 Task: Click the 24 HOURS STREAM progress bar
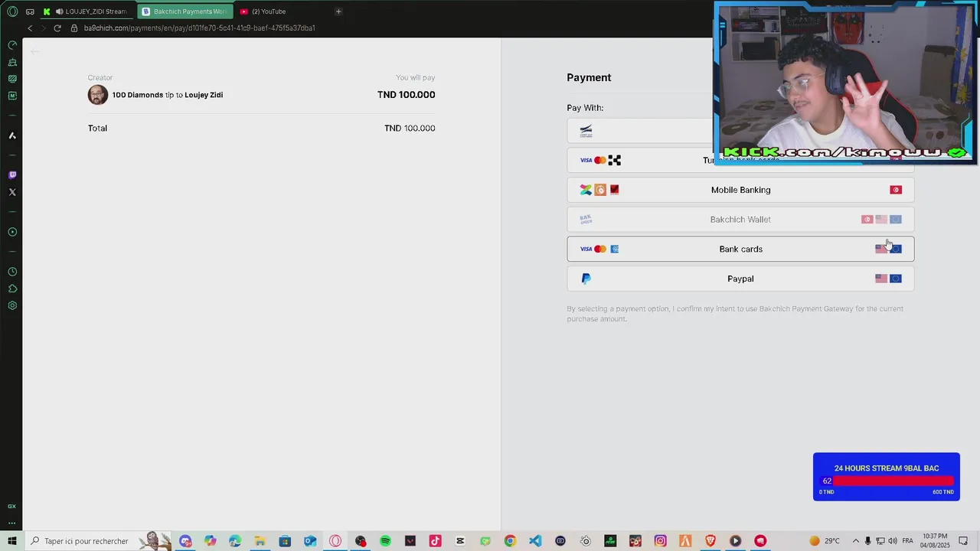(887, 481)
